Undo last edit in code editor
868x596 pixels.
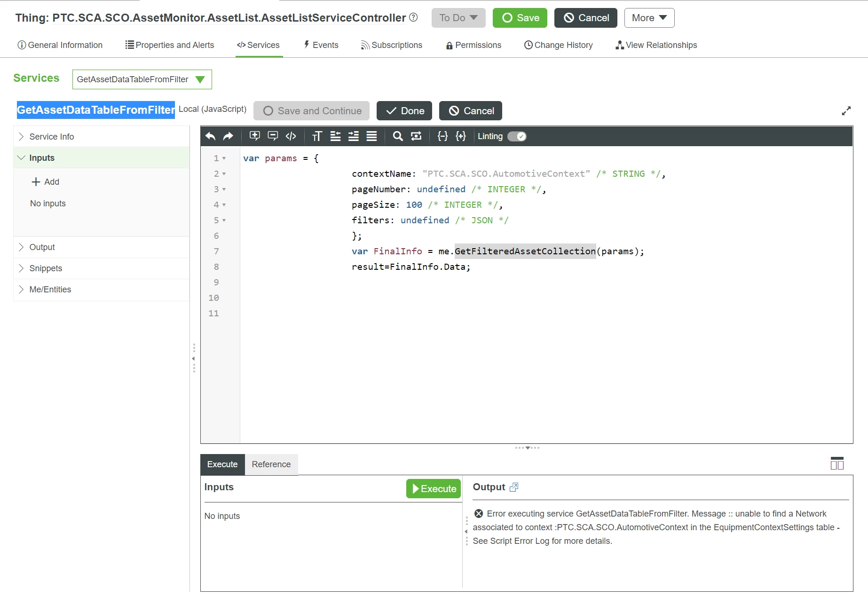210,136
